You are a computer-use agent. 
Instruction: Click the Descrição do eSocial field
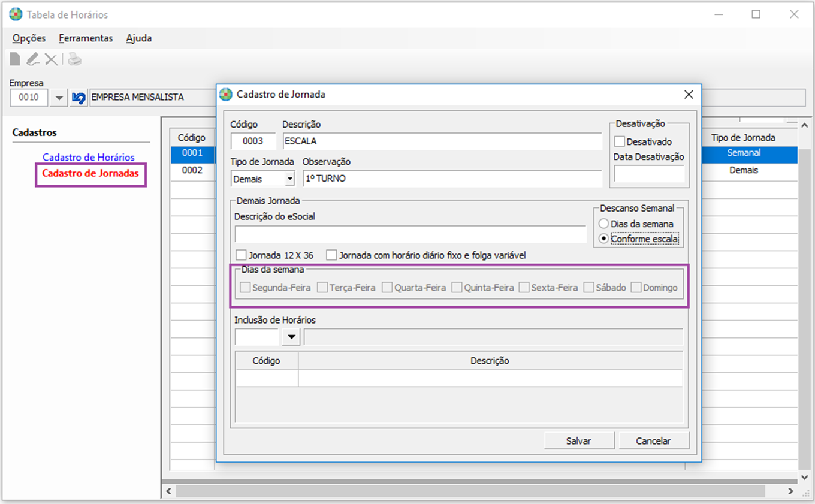410,234
